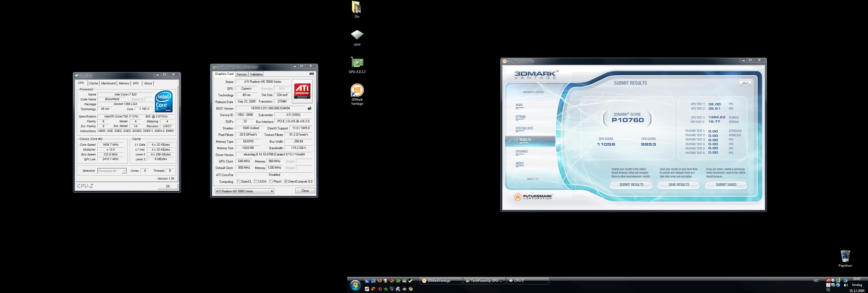Toggle the DirectCompute 5.0 checkbox
The width and height of the screenshot is (868, 293).
point(286,181)
